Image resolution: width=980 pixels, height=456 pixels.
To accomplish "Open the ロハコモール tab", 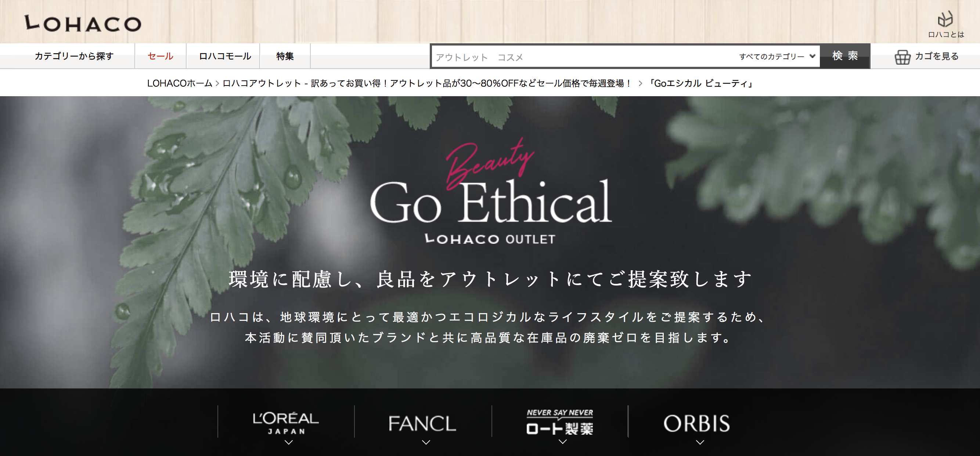I will 225,56.
